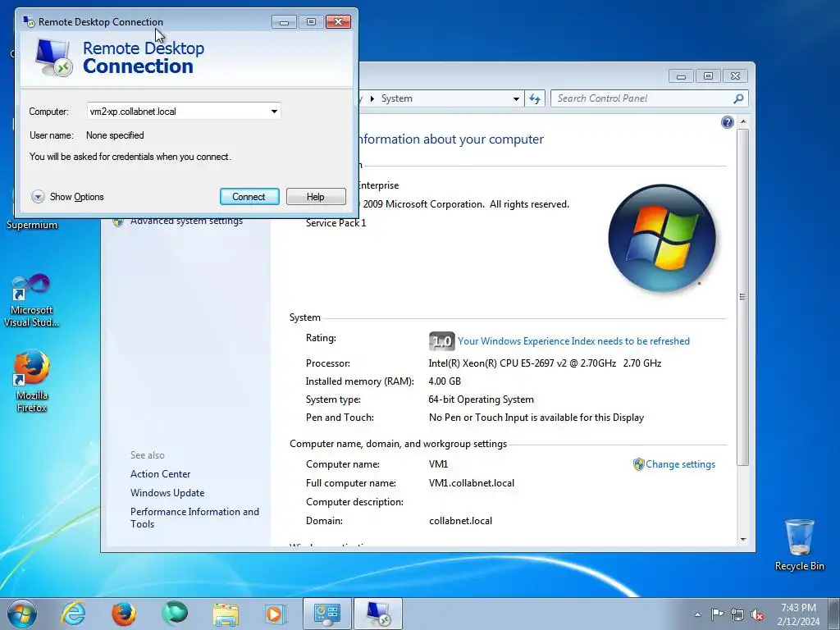Click the System breadcrumb in address bar

tap(396, 98)
